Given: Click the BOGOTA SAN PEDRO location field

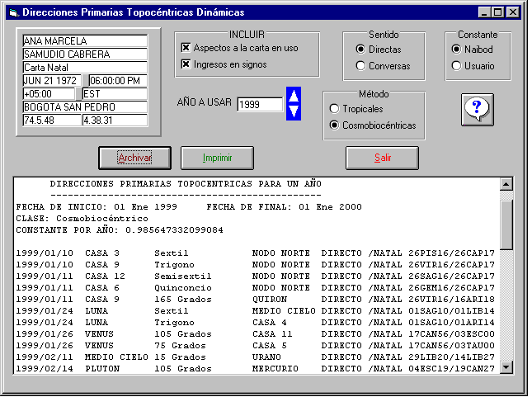Looking at the screenshot, I should pos(84,107).
